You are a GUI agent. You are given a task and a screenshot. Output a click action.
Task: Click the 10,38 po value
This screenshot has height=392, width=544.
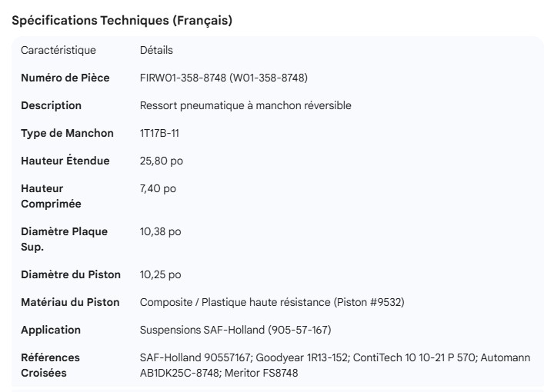(x=161, y=231)
